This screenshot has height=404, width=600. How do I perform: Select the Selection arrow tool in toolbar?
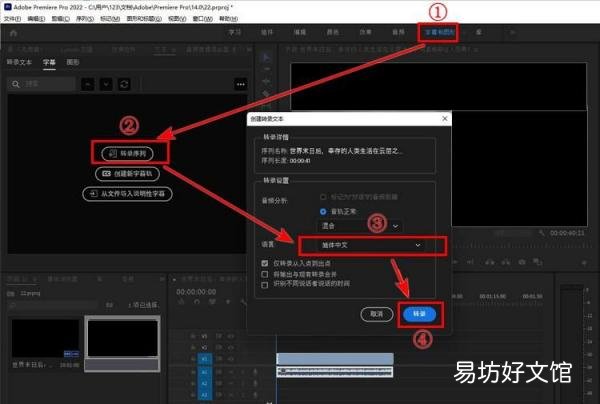pyautogui.click(x=266, y=58)
